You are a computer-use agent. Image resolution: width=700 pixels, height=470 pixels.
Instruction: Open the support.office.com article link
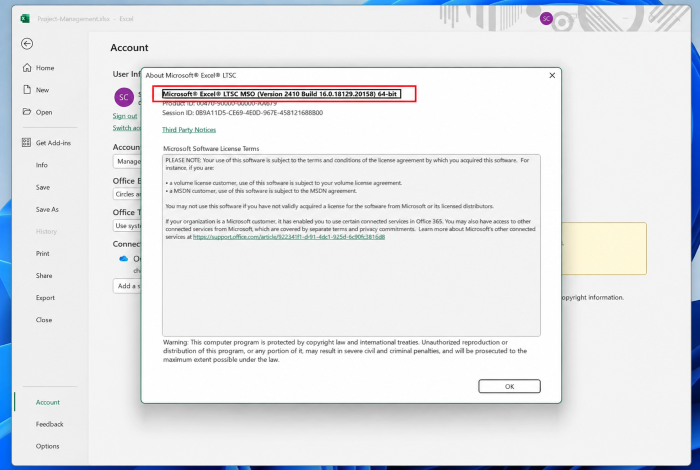pos(289,237)
